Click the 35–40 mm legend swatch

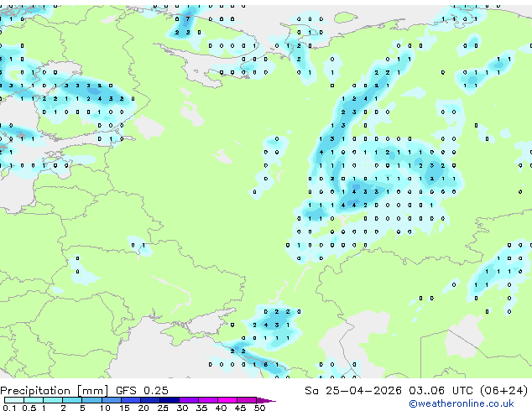(208, 400)
